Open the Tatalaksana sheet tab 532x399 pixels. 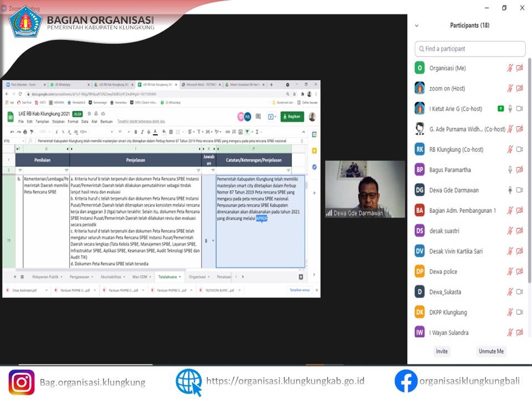pyautogui.click(x=169, y=276)
